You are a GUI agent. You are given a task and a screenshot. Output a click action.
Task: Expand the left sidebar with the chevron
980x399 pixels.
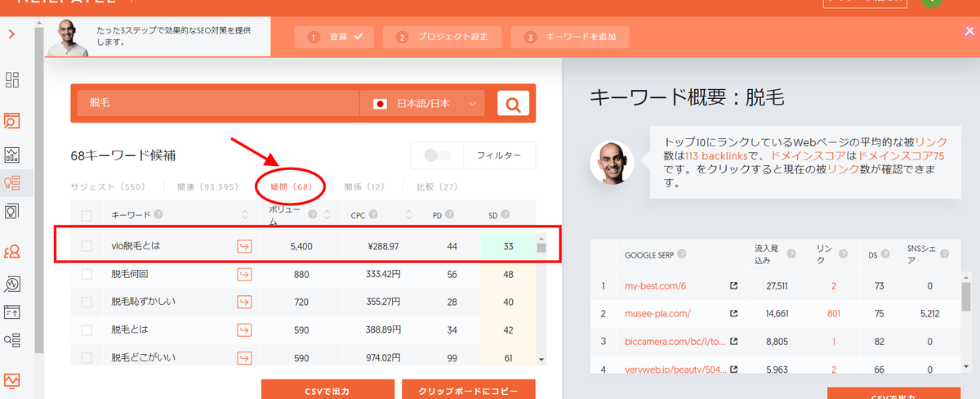(x=11, y=34)
